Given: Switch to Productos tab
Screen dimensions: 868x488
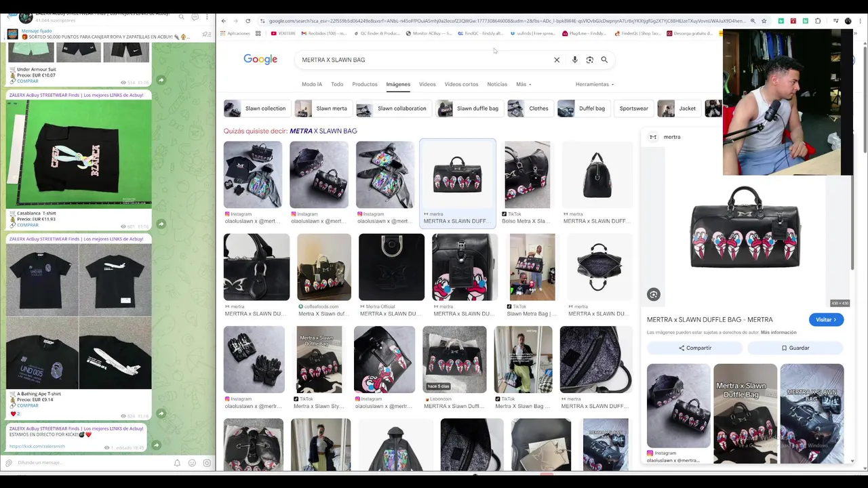Looking at the screenshot, I should coord(365,84).
